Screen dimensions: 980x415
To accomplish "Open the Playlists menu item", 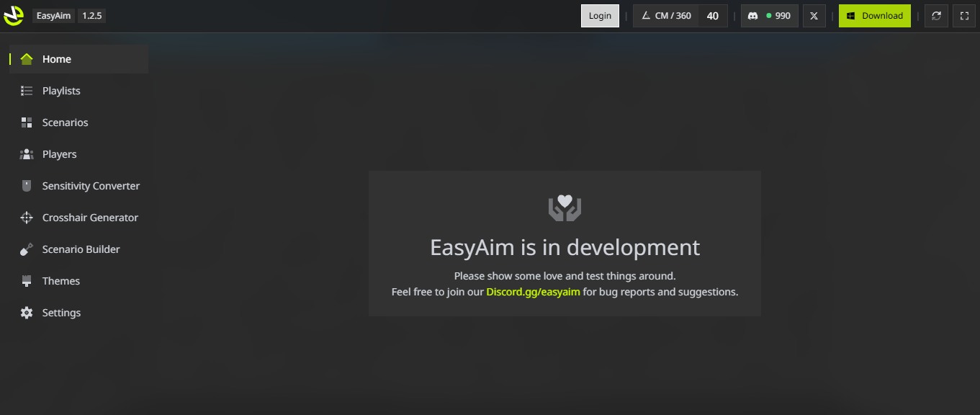I will point(79,91).
